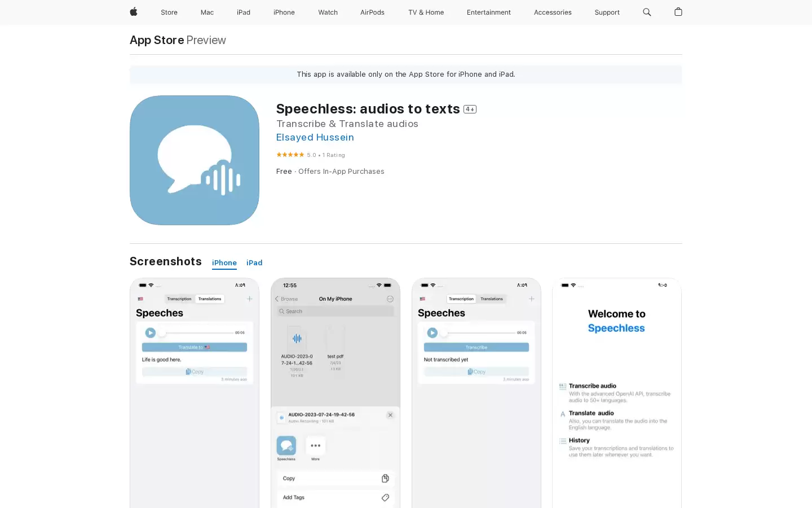Image resolution: width=812 pixels, height=508 pixels.
Task: Open the shopping bag icon
Action: (678, 12)
